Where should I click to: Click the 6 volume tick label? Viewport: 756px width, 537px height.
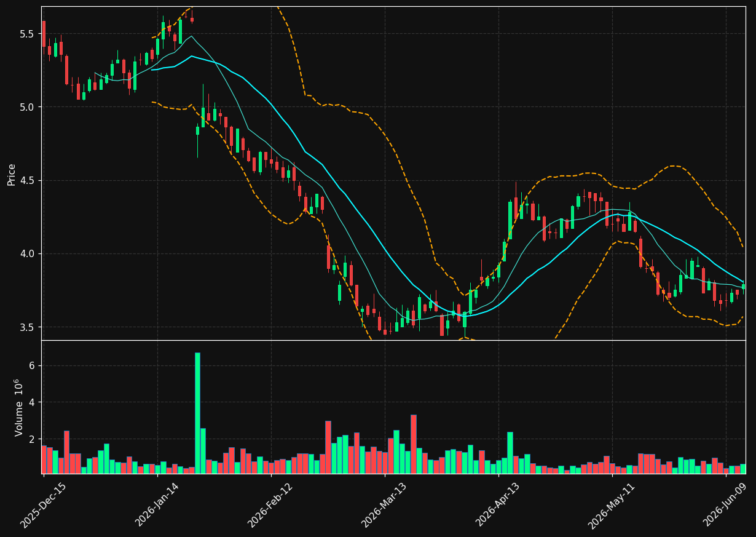[x=31, y=366]
